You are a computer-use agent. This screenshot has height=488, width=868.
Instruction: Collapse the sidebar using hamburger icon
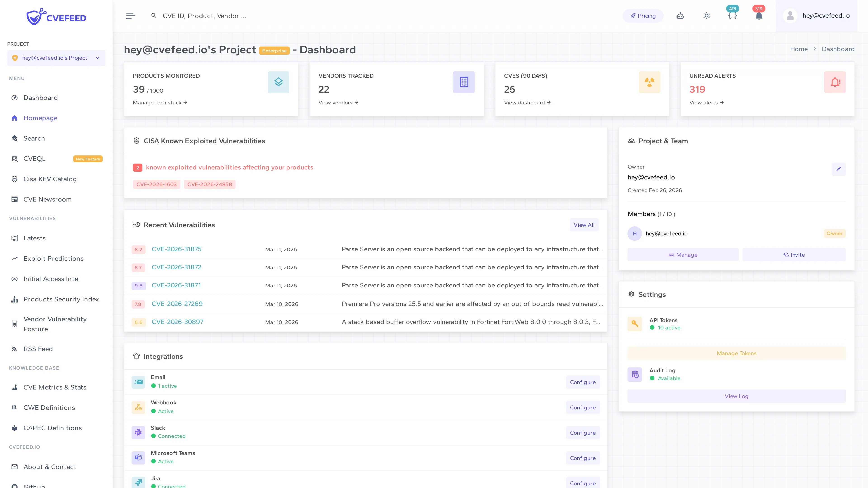click(130, 16)
